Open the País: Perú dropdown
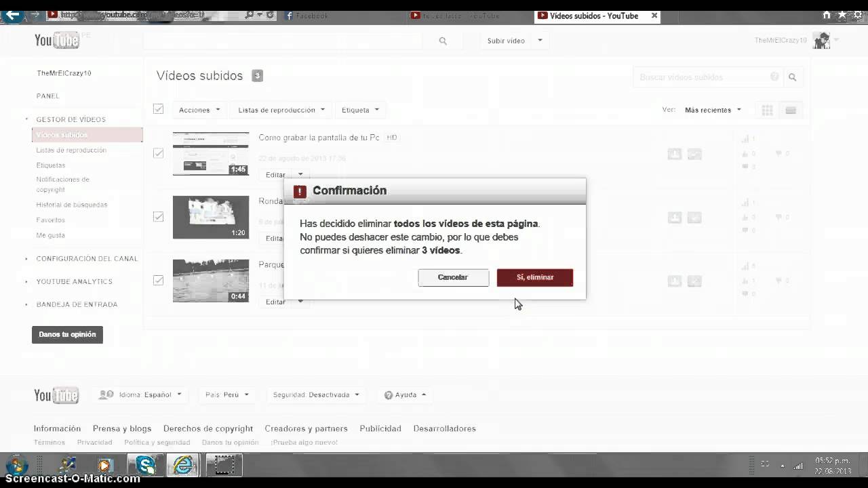 [227, 394]
